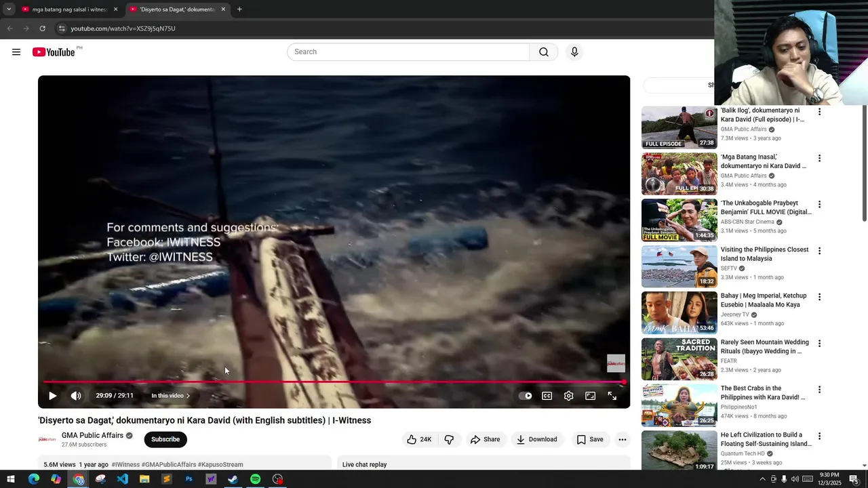Open options for 'Unkabogable Praybeyt Benjamin' video
Screen dimensions: 868x488
pos(819,204)
